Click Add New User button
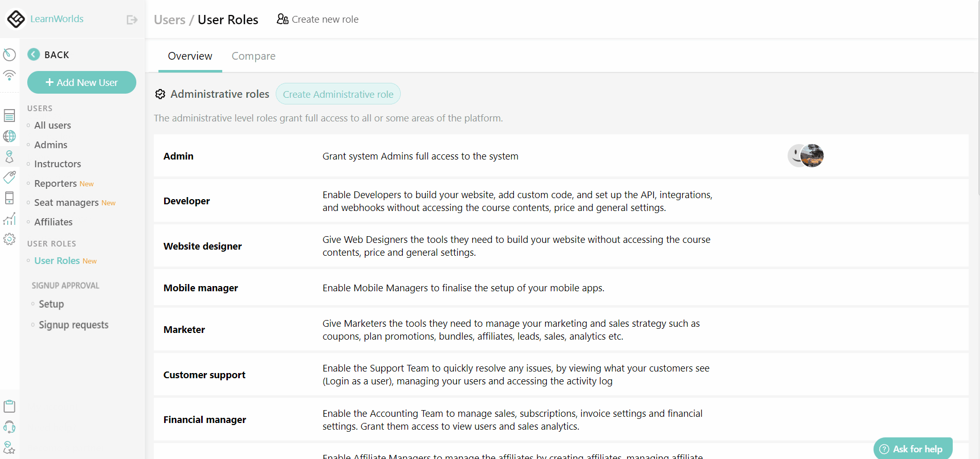This screenshot has height=459, width=980. (x=82, y=82)
